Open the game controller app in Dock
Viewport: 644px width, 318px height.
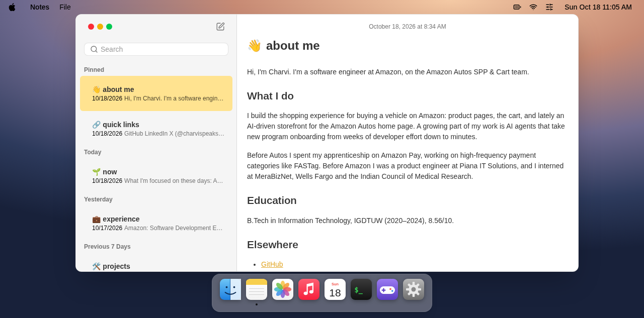point(387,289)
